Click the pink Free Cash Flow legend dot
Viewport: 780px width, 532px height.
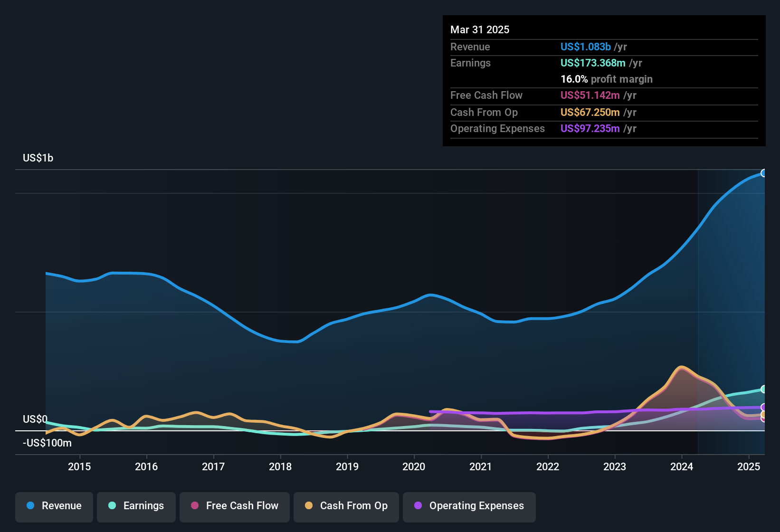[x=195, y=505]
